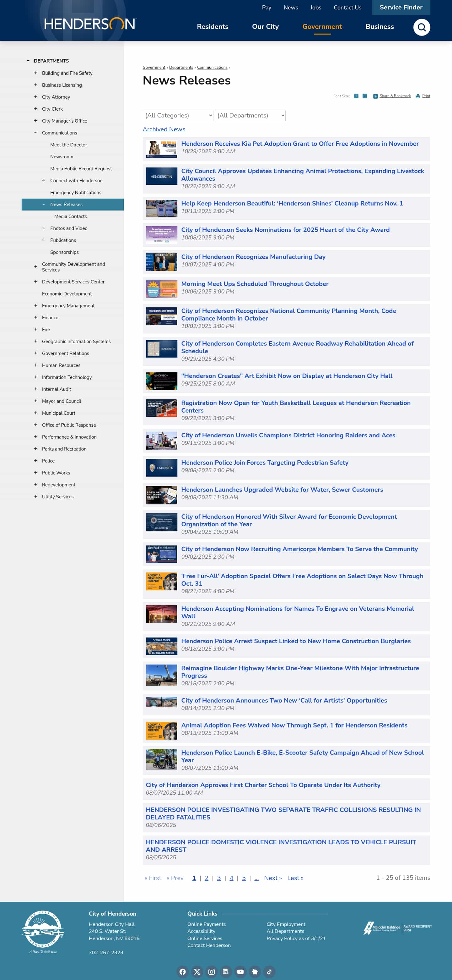This screenshot has width=452, height=980.
Task: Open the Our City main menu
Action: coord(265,27)
